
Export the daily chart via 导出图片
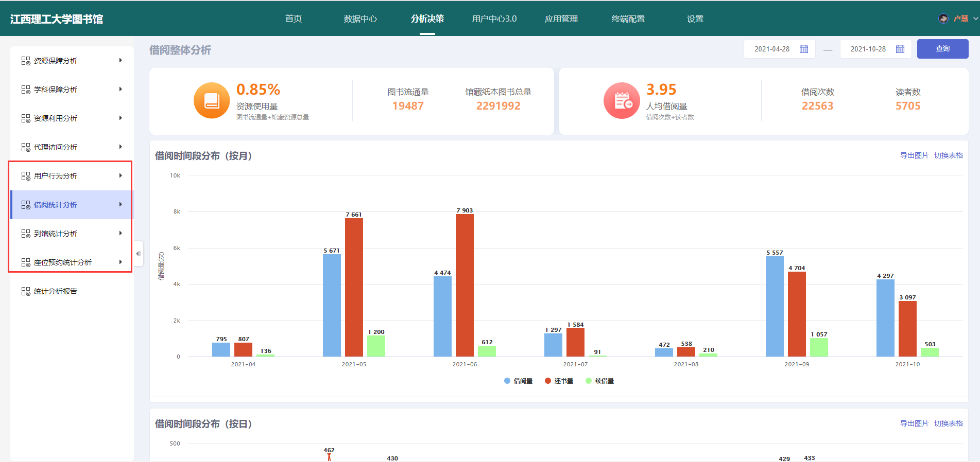pos(914,423)
